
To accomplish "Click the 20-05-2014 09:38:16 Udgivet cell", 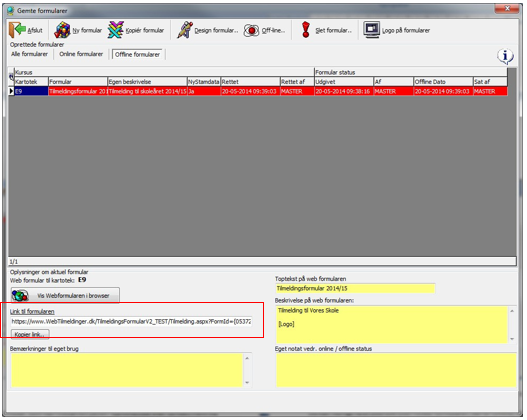I will [344, 91].
